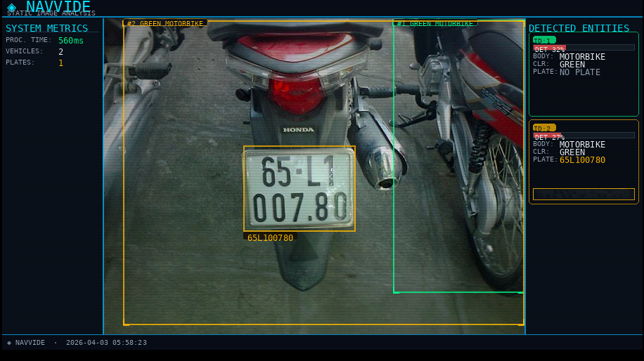
Task: Select the 560ms processing time value
Action: [x=70, y=41]
